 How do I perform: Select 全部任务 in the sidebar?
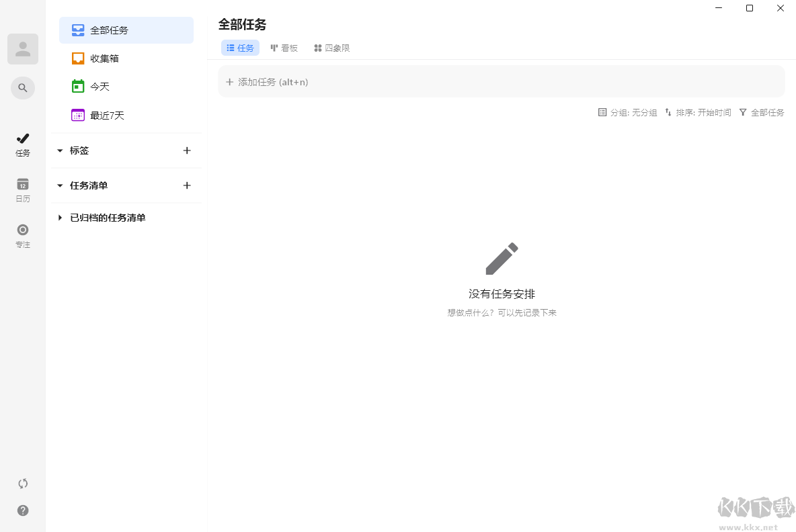point(126,30)
